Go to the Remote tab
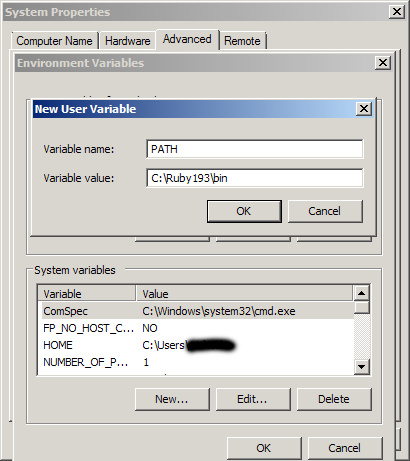The height and width of the screenshot is (461, 410). point(242,41)
